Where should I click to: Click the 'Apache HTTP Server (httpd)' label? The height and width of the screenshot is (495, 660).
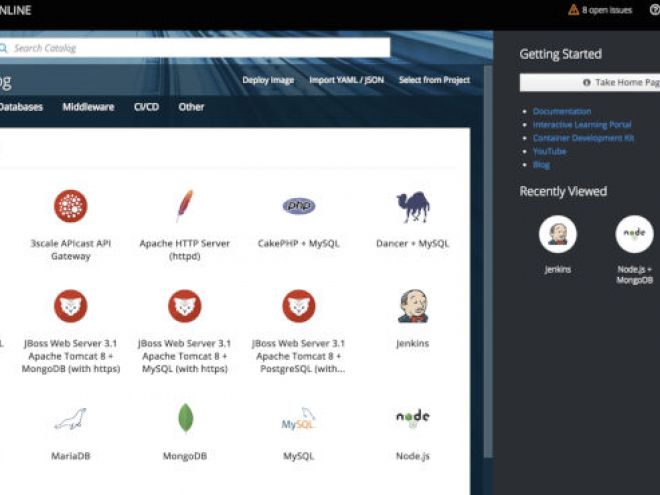[x=185, y=250]
